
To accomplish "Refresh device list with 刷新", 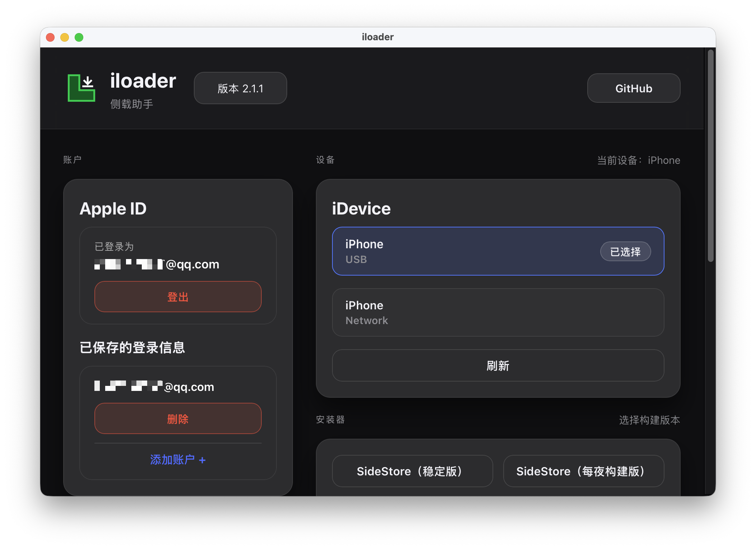I will point(498,365).
